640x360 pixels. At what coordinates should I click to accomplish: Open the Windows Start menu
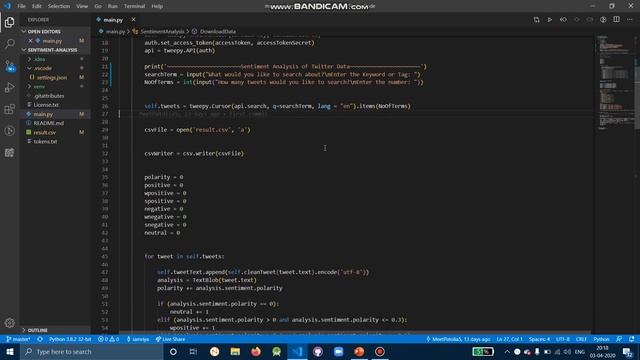click(x=10, y=352)
